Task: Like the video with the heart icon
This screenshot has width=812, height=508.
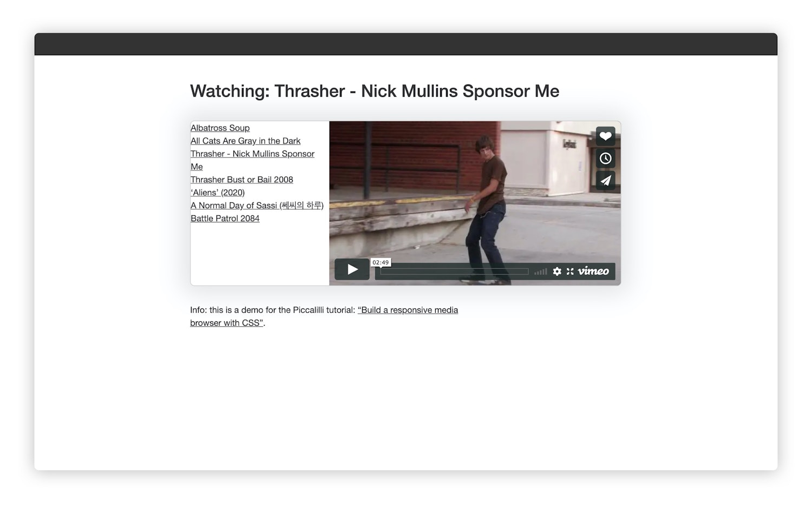Action: (605, 136)
